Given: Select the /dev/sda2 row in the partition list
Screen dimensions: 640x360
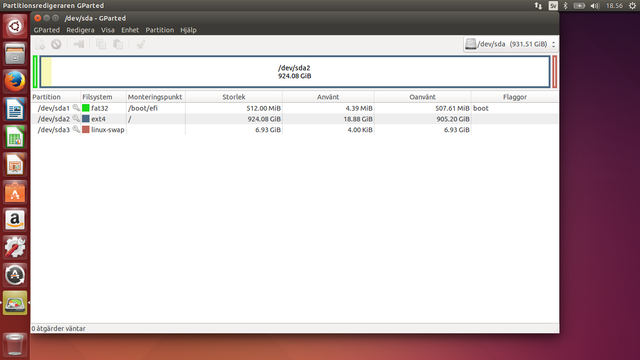Looking at the screenshot, I should (295, 119).
